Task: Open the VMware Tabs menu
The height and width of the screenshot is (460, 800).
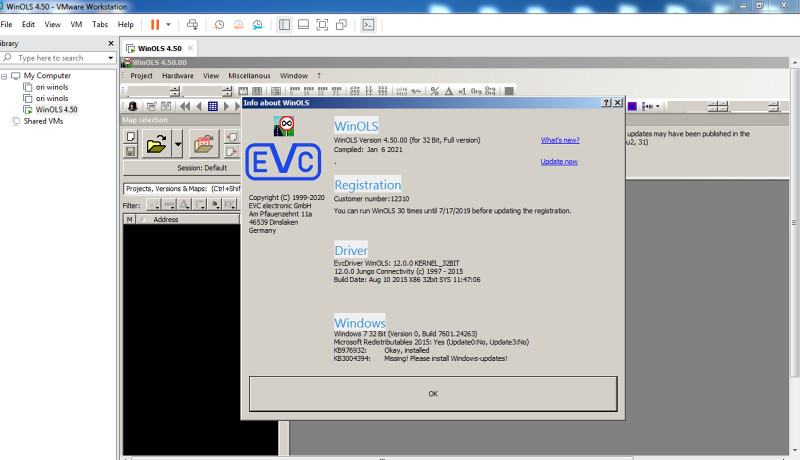Action: tap(100, 24)
